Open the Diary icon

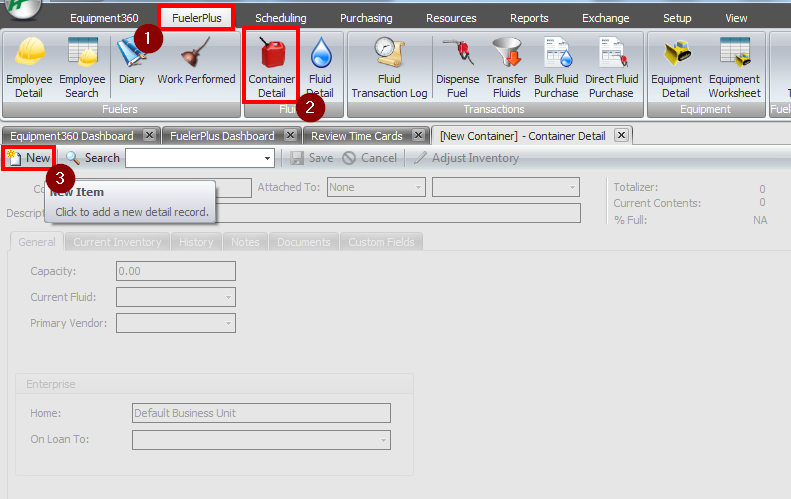point(132,52)
